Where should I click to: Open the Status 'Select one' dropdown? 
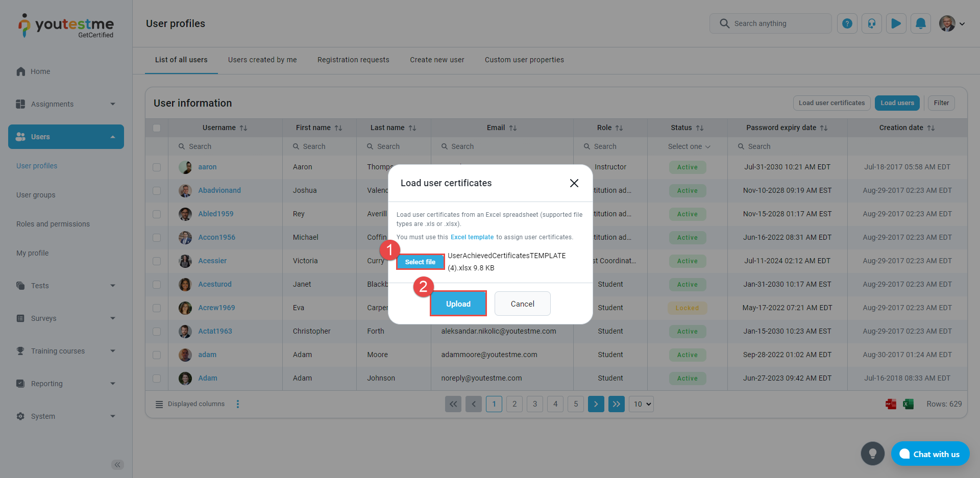click(x=689, y=146)
